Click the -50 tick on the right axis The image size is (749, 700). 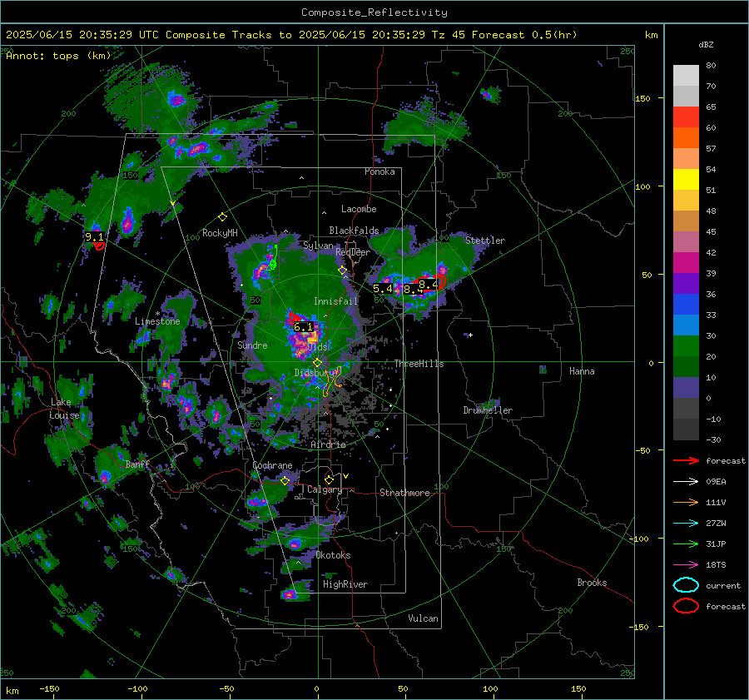point(645,450)
